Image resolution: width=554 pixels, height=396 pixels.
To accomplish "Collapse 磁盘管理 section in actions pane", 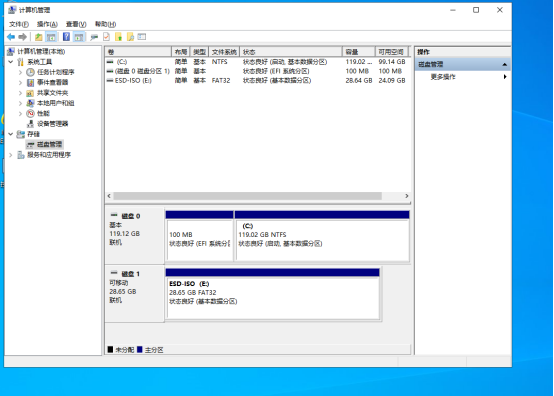I will point(505,64).
